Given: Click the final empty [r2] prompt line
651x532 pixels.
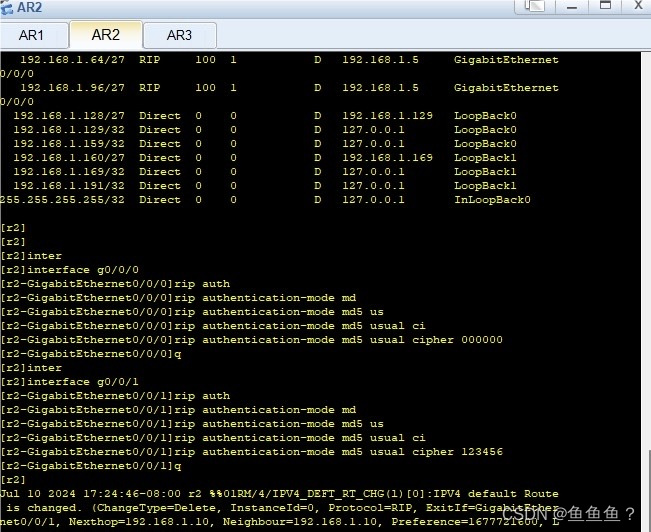Looking at the screenshot, I should coord(13,480).
